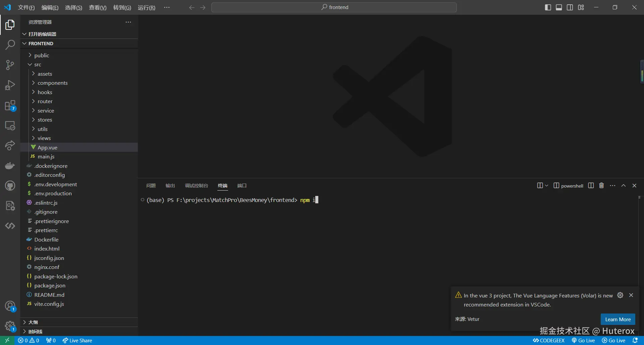
Task: Open Explorer more actions menu
Action: [128, 22]
